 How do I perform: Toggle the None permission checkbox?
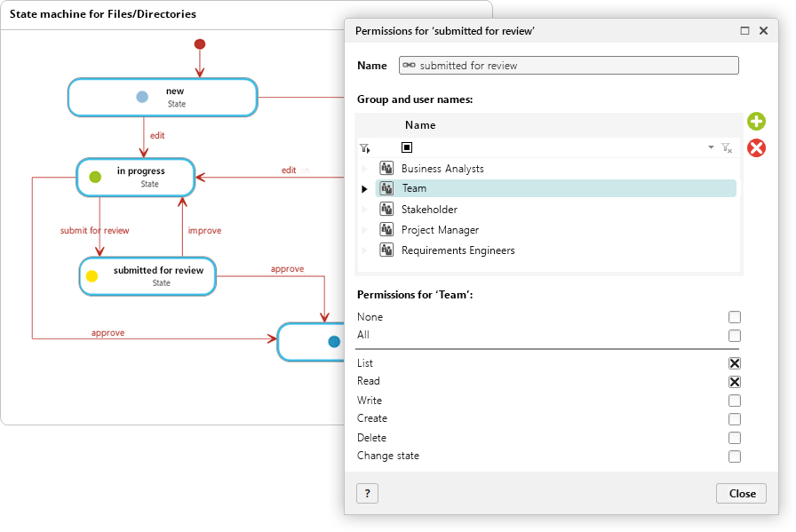(x=735, y=317)
